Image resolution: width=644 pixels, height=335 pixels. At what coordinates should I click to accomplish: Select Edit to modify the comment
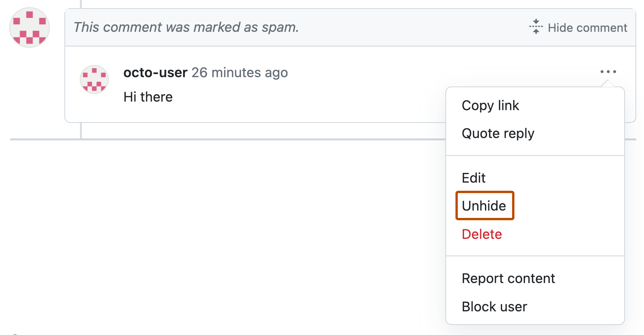tap(473, 178)
